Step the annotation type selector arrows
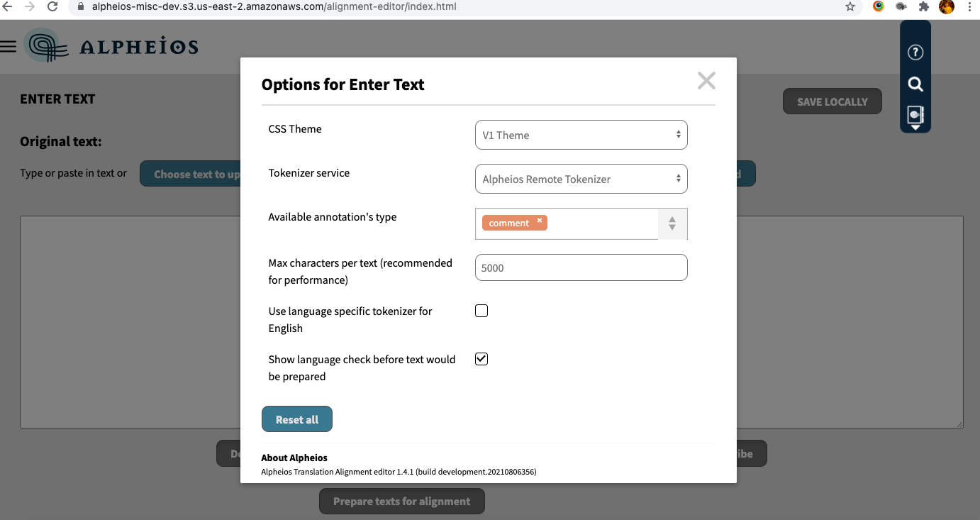980x520 pixels. click(x=672, y=223)
